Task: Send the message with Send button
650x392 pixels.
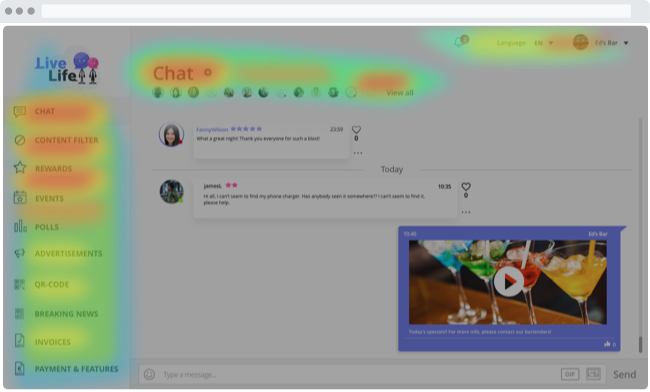Action: pyautogui.click(x=624, y=375)
